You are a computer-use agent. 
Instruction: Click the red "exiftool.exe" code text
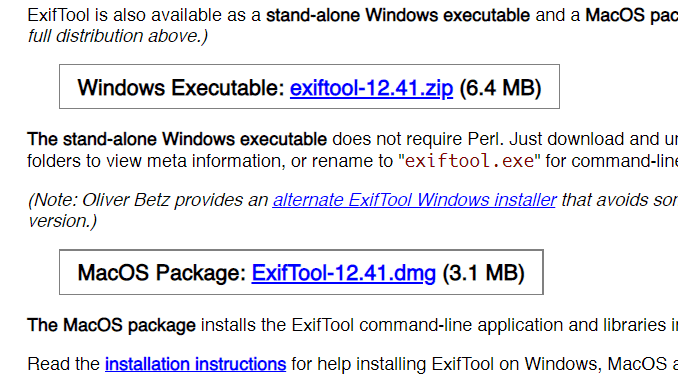pos(469,161)
